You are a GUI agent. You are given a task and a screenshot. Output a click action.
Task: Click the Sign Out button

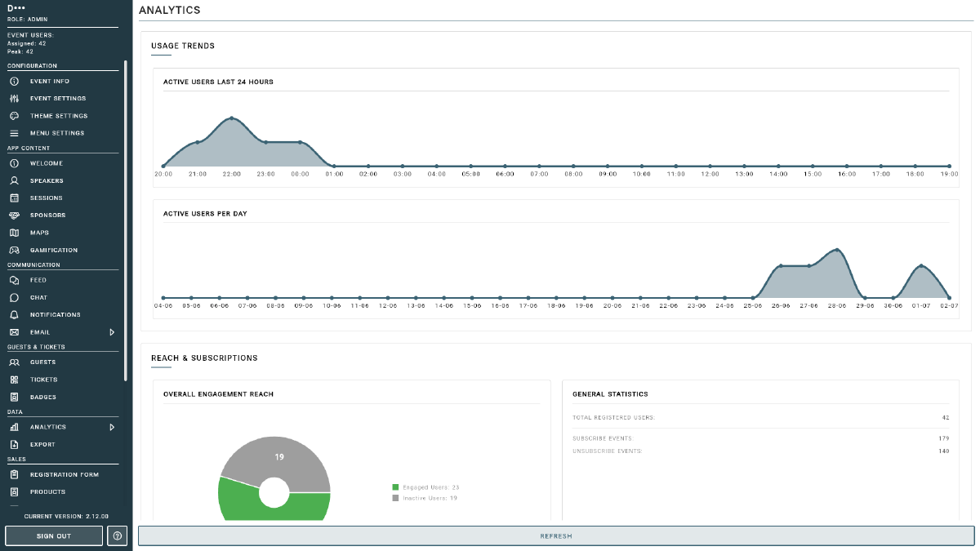(54, 535)
